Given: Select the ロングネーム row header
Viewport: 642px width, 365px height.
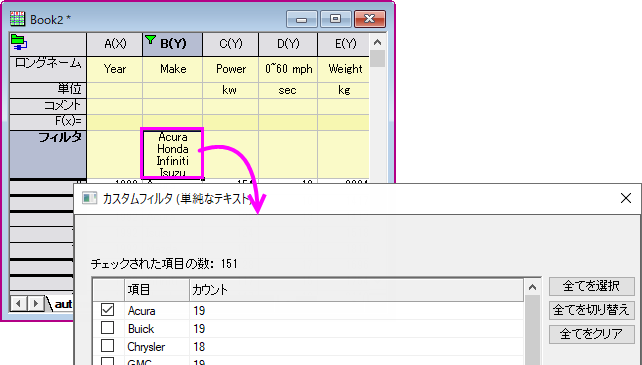Looking at the screenshot, I should point(48,69).
